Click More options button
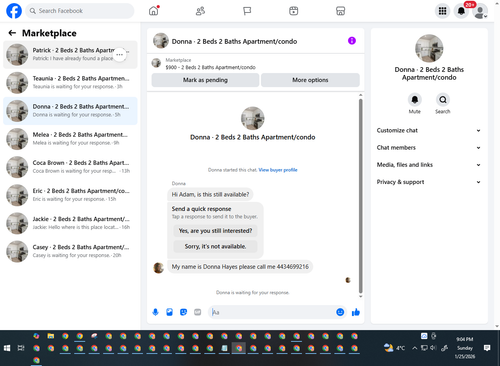The image size is (500, 366). 310,80
